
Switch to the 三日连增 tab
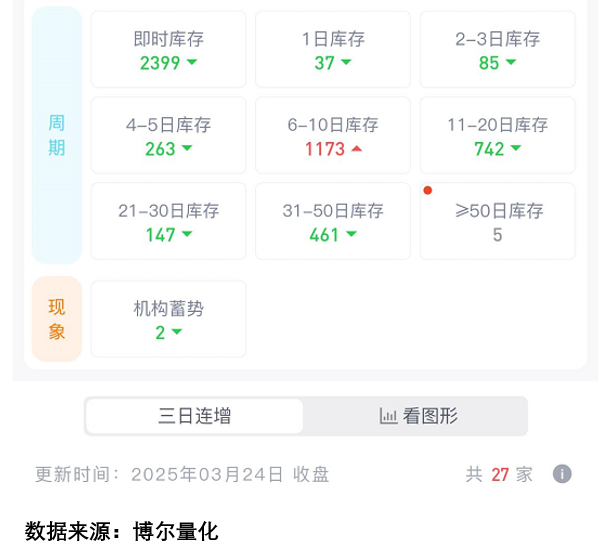[194, 416]
